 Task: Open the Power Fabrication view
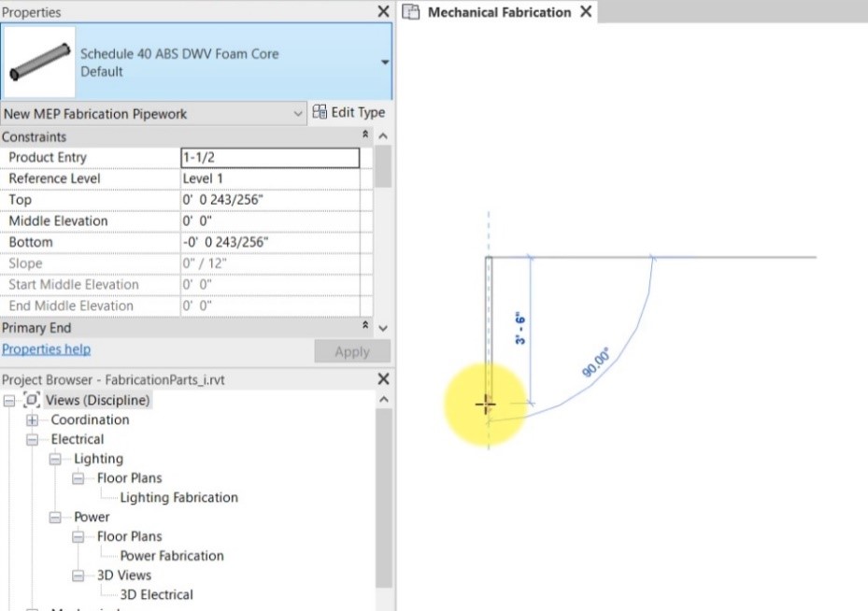172,556
